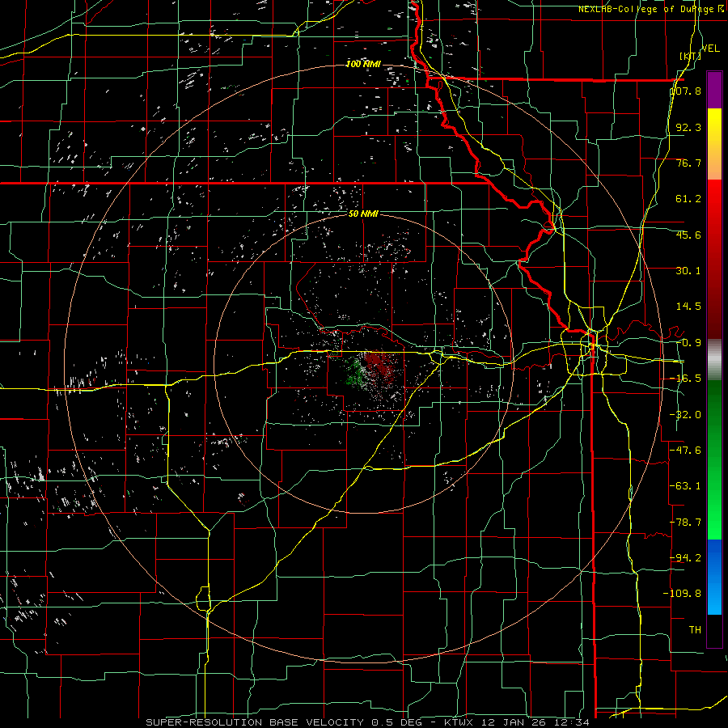The width and height of the screenshot is (728, 728).
Task: Click the VEL legend title
Action: point(710,49)
